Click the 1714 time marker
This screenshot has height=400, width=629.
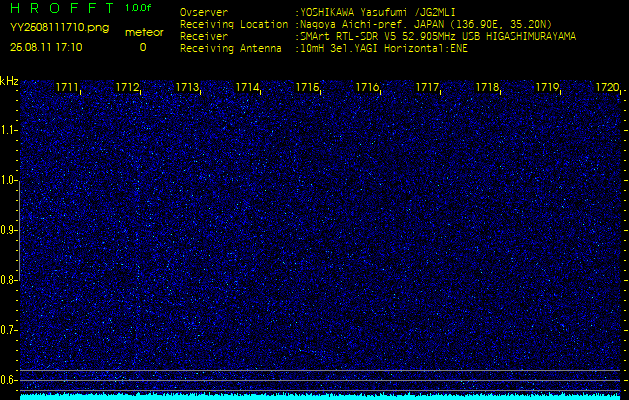pyautogui.click(x=247, y=87)
